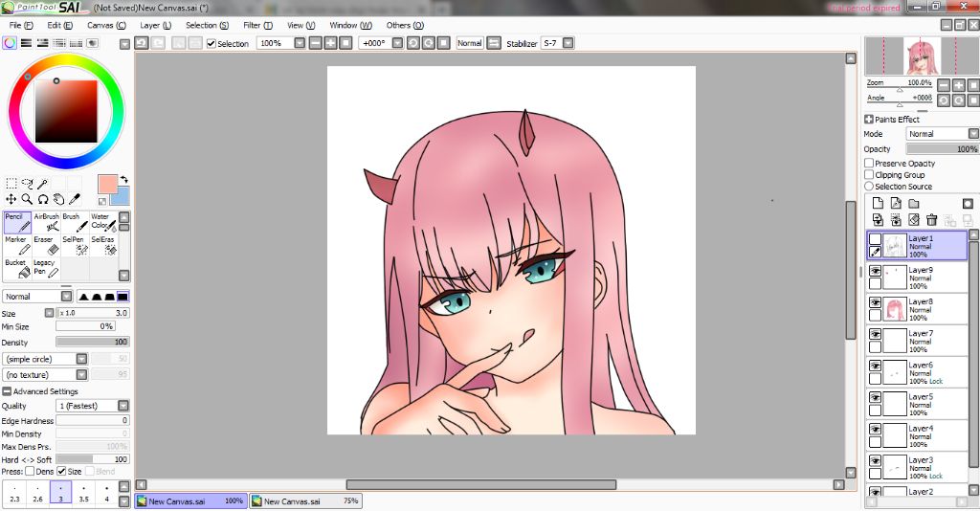The width and height of the screenshot is (980, 511).
Task: Select Layer7 in the layer list
Action: (917, 341)
